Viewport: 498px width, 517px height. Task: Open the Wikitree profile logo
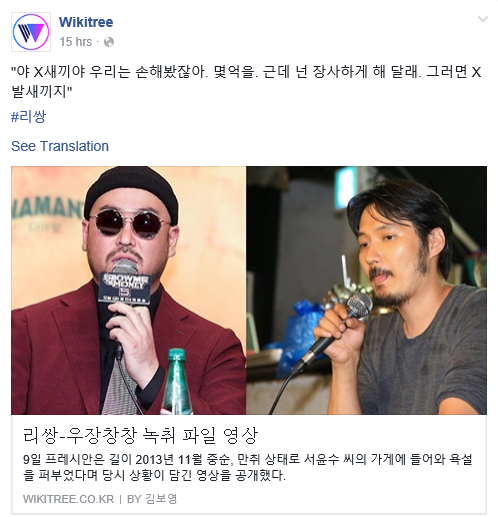click(31, 32)
